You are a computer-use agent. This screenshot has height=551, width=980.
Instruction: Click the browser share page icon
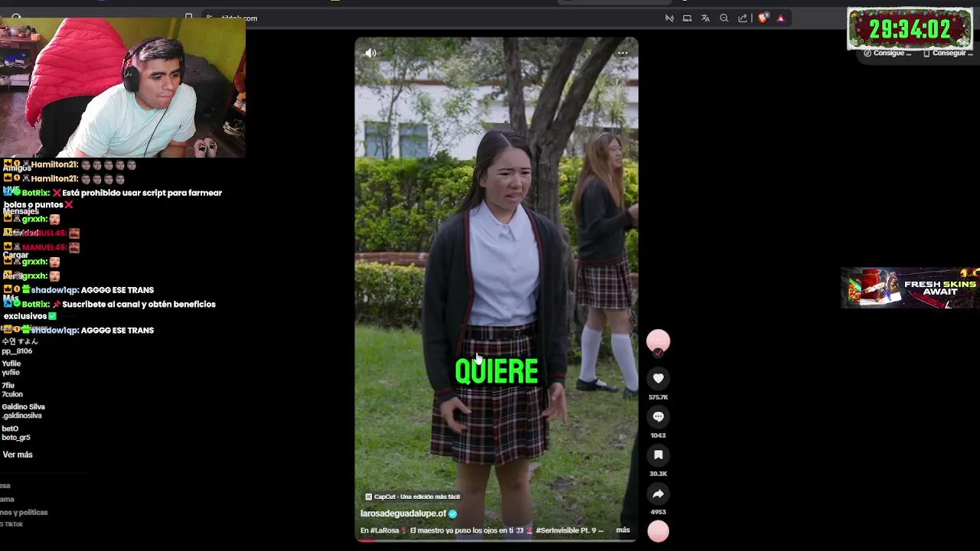point(743,18)
